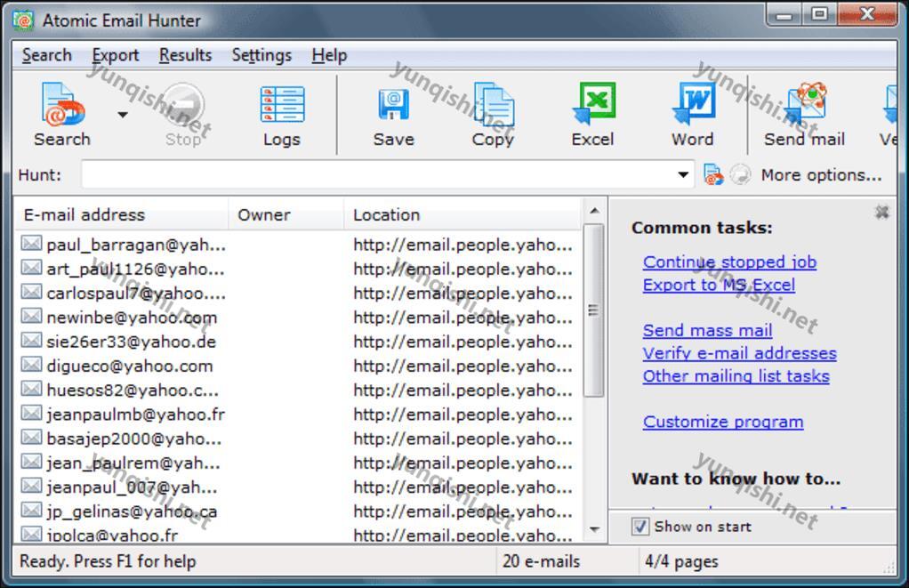Open the Settings menu
The image size is (909, 588).
tap(261, 55)
